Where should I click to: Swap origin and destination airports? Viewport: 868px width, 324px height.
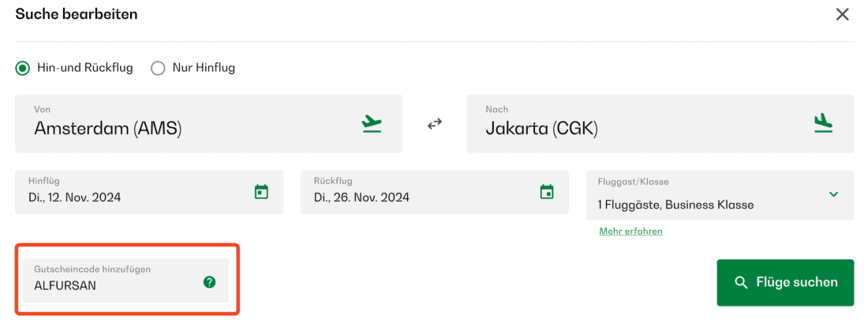point(434,124)
